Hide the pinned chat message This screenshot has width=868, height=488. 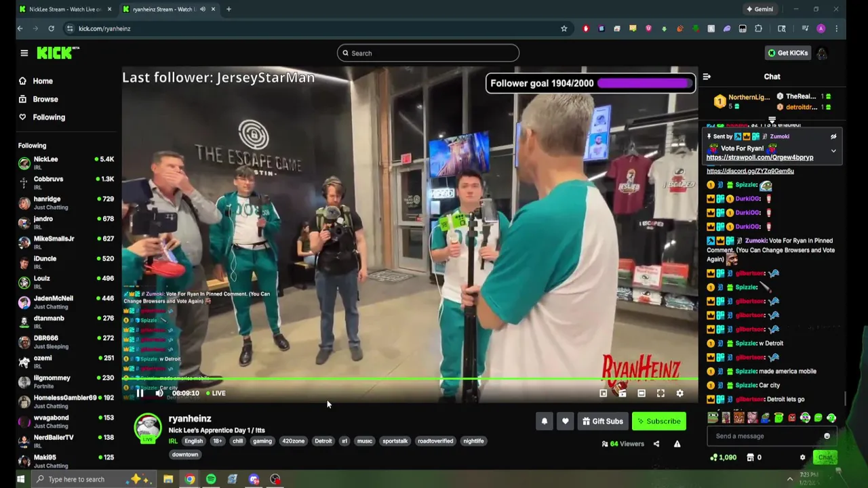tap(833, 136)
